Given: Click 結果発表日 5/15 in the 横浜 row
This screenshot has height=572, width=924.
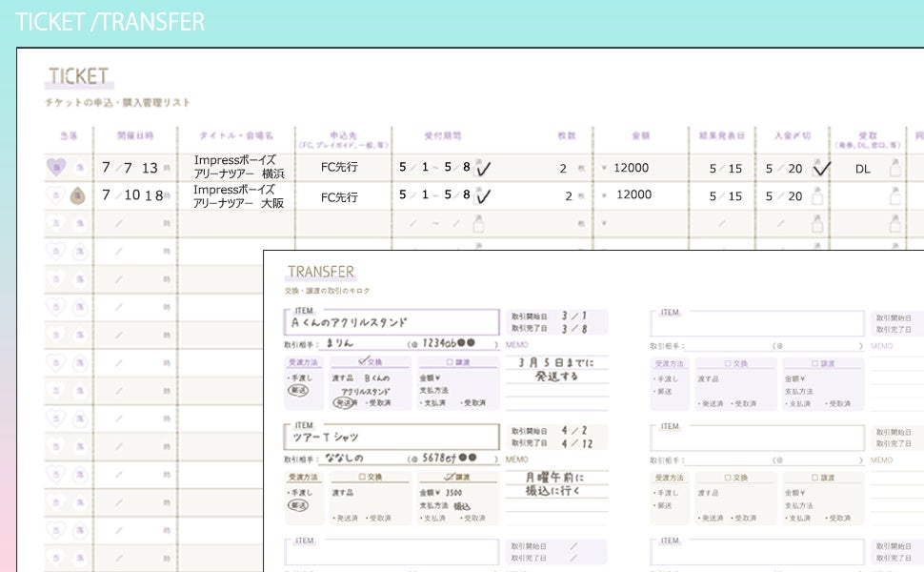Looking at the screenshot, I should pos(726,169).
